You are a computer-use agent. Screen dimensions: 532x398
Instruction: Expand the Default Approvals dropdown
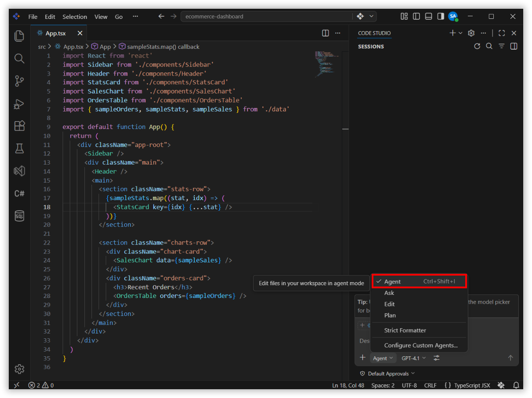[387, 373]
